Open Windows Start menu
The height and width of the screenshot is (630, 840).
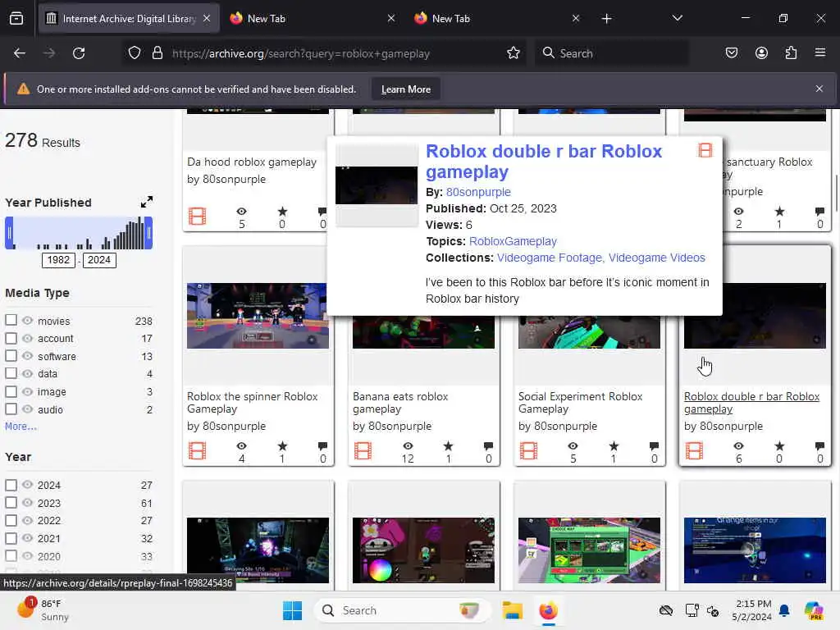pos(293,610)
